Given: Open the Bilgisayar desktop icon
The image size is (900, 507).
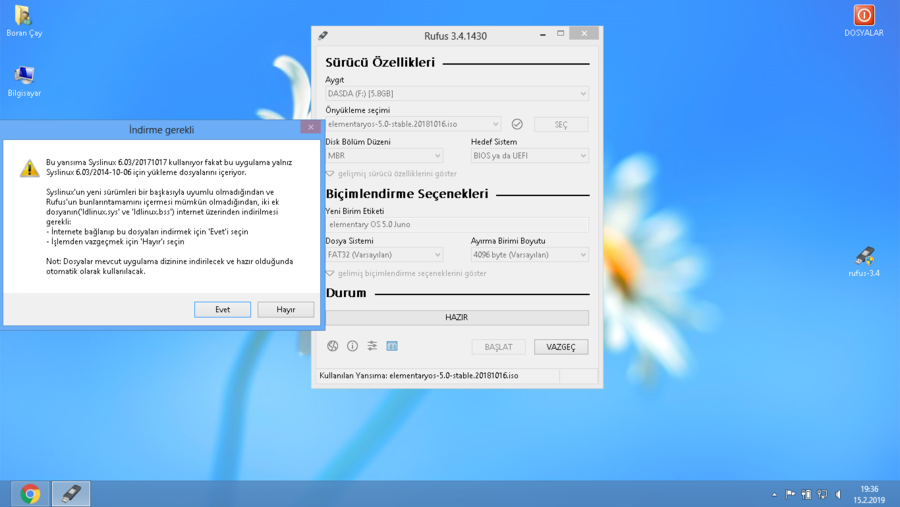Looking at the screenshot, I should pyautogui.click(x=24, y=82).
